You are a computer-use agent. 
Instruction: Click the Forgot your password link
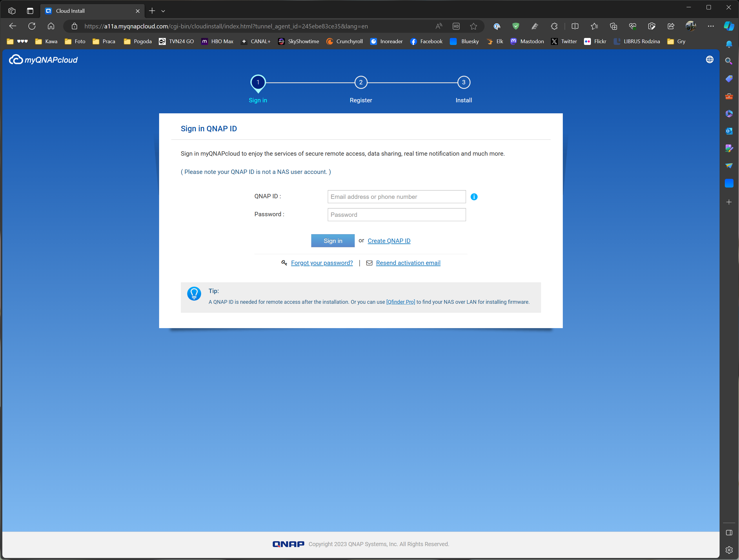click(322, 263)
